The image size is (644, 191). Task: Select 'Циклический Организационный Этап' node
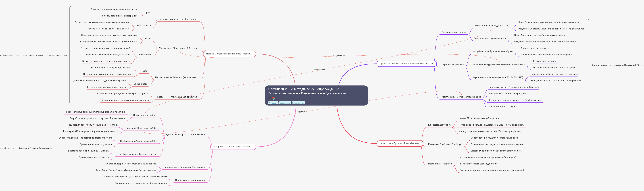click(185, 135)
